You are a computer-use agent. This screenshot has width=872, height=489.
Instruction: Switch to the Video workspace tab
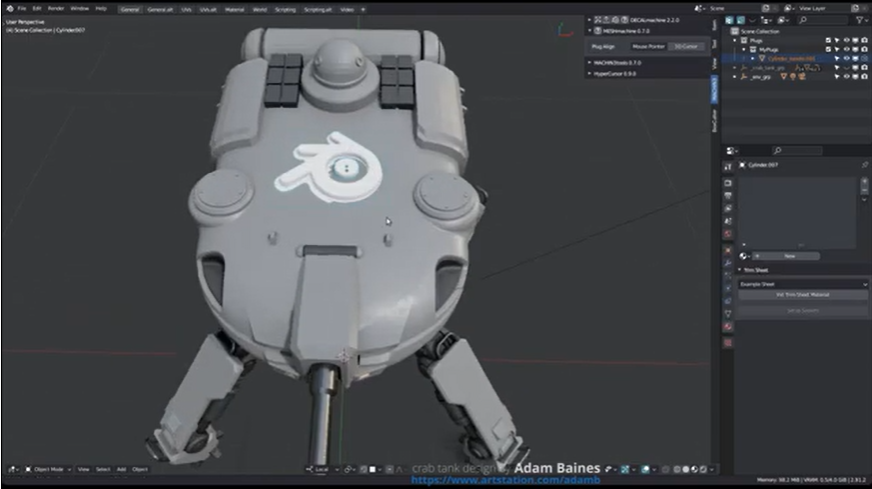pos(347,9)
